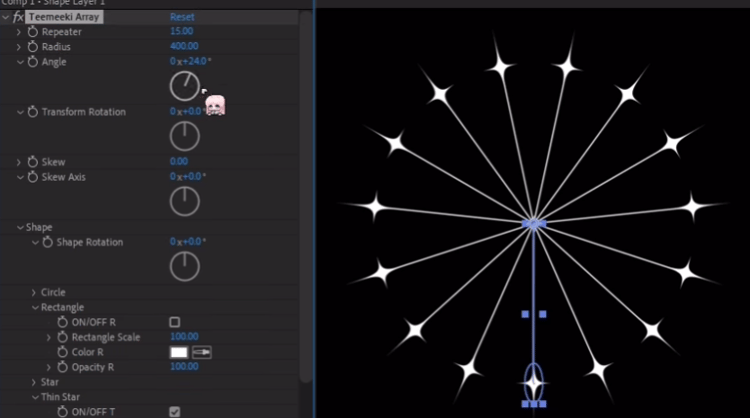Toggle the Color R stopwatch icon
Screen dimensions: 750x418
pyautogui.click(x=62, y=352)
